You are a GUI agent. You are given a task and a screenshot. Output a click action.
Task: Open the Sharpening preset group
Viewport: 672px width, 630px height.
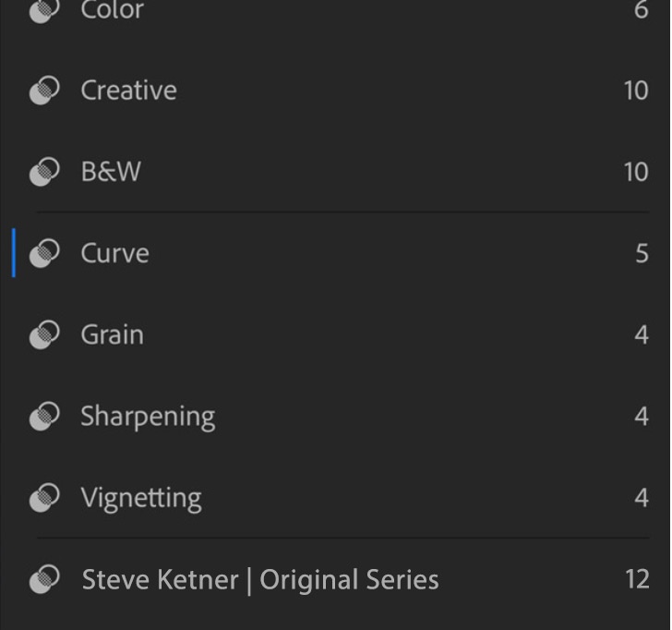click(148, 417)
